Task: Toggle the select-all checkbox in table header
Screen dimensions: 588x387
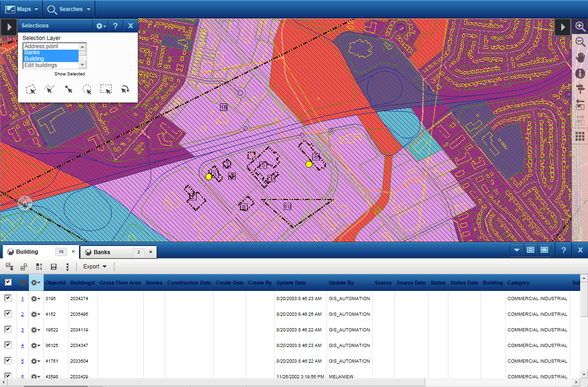Action: [8, 282]
